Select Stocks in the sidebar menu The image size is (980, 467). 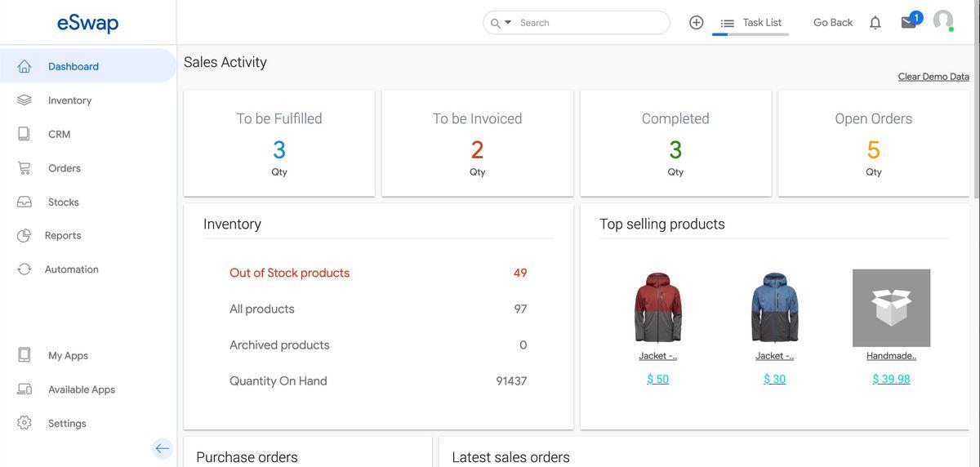point(63,202)
